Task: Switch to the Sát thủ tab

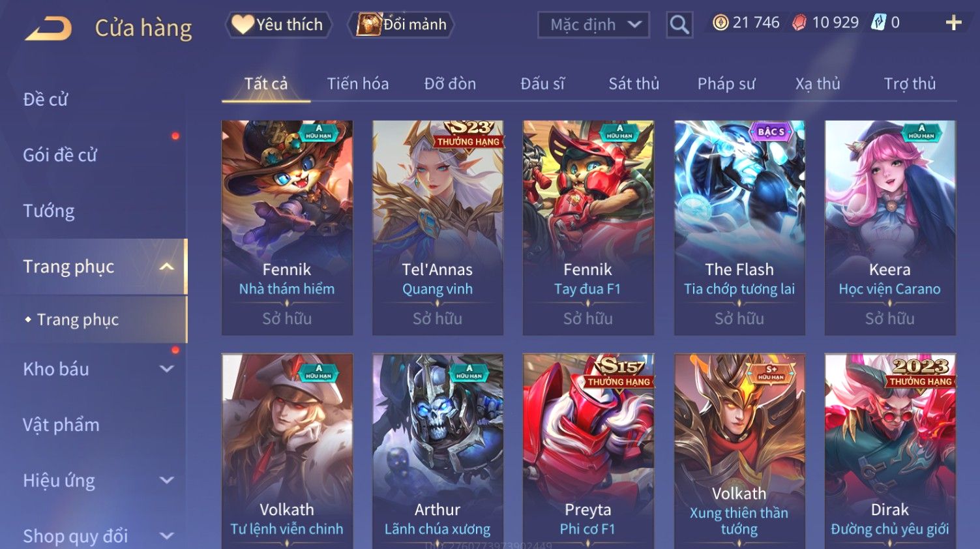Action: tap(634, 83)
